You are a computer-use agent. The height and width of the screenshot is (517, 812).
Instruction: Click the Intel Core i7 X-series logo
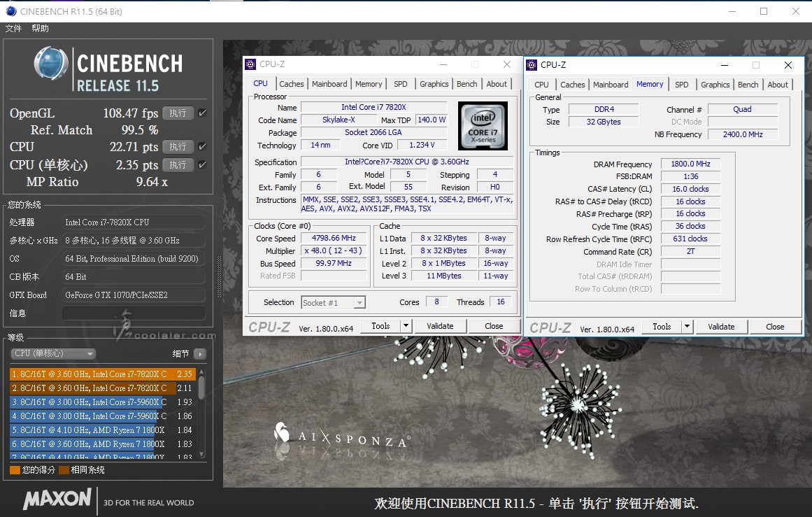point(483,126)
